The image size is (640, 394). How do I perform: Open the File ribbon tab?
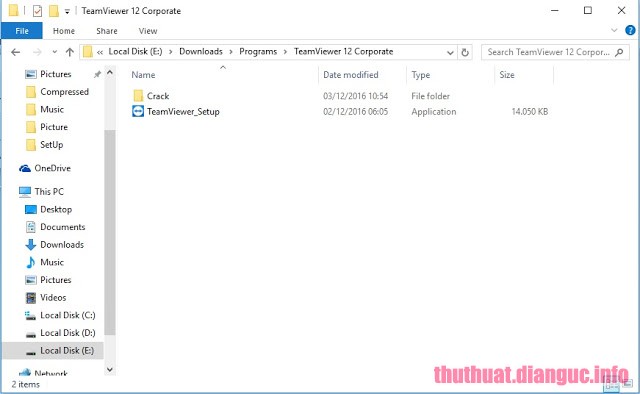pos(22,31)
